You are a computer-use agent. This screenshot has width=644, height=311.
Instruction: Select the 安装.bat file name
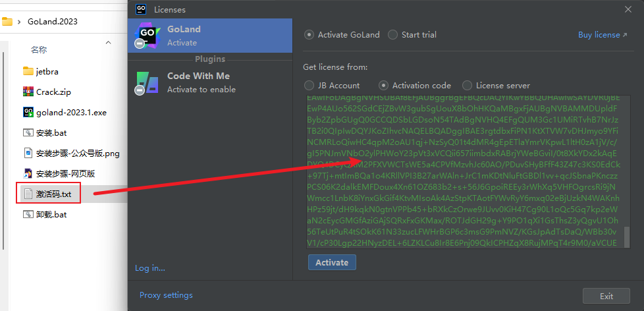click(51, 133)
